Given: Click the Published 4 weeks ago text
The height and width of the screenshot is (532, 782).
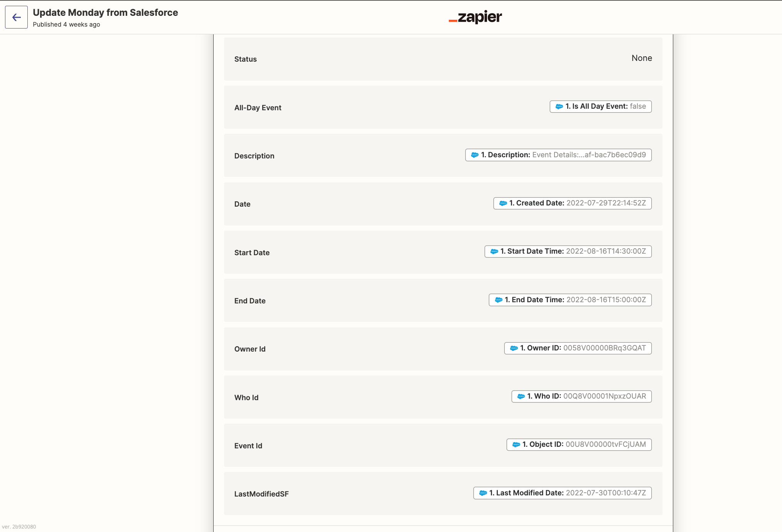Looking at the screenshot, I should pyautogui.click(x=66, y=25).
